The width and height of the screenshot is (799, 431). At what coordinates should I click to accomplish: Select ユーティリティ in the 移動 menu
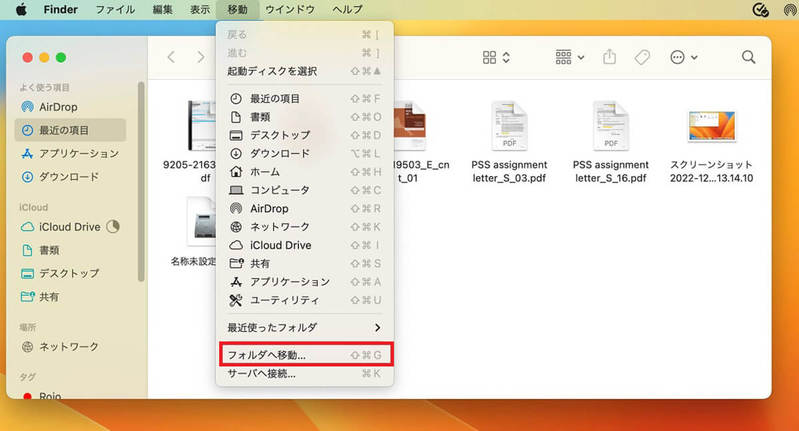click(x=304, y=301)
